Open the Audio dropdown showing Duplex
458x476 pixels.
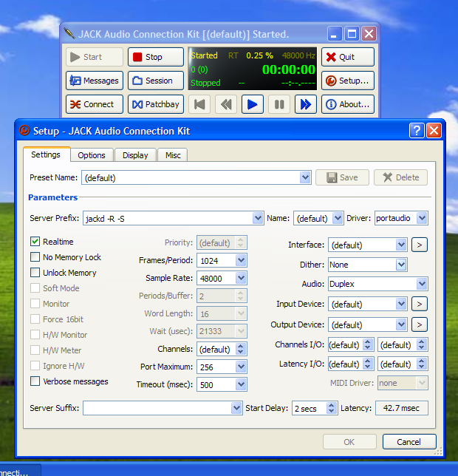pos(422,284)
